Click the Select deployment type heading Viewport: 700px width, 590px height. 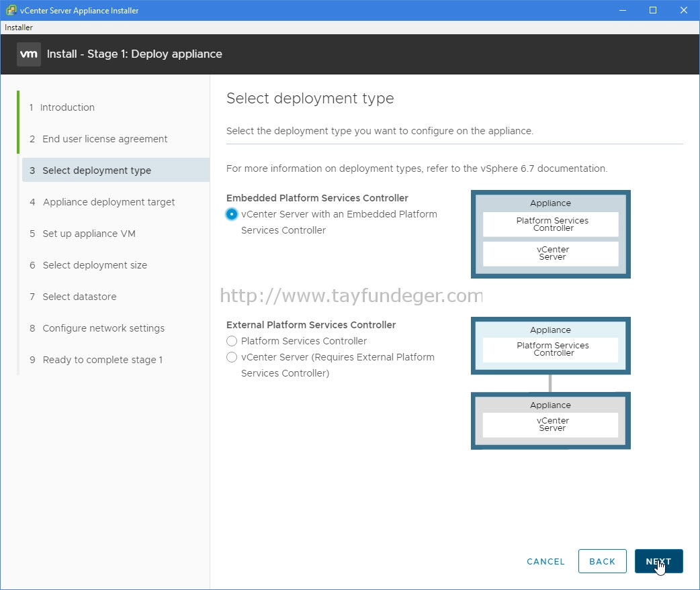tap(310, 98)
